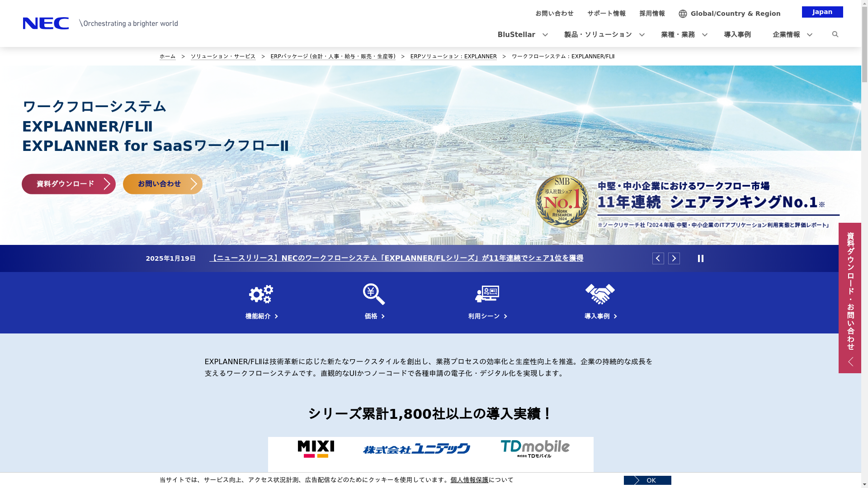Open サポート情報 in the top header
Image resolution: width=868 pixels, height=488 pixels.
[x=606, y=14]
